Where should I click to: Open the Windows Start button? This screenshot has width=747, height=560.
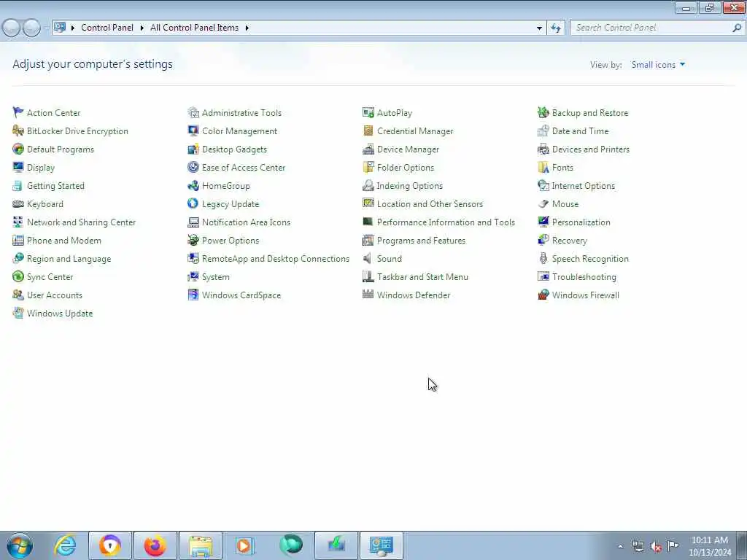pos(20,545)
